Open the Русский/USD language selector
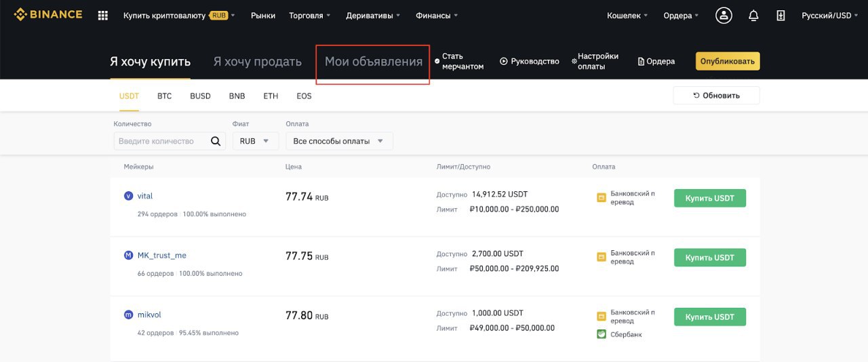This screenshot has width=868, height=362. (830, 16)
